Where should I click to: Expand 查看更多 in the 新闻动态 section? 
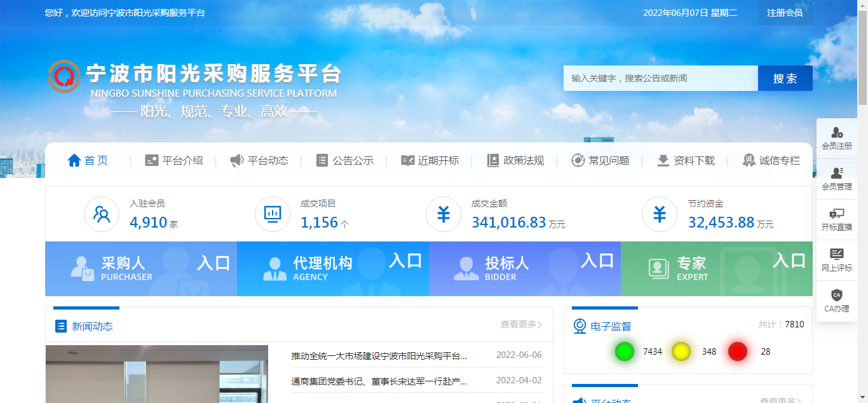pyautogui.click(x=520, y=325)
